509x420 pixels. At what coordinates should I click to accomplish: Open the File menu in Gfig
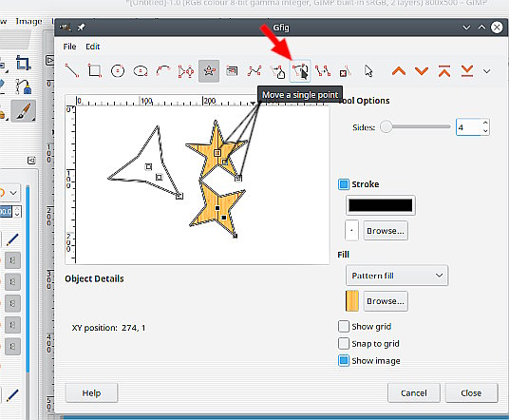[69, 47]
